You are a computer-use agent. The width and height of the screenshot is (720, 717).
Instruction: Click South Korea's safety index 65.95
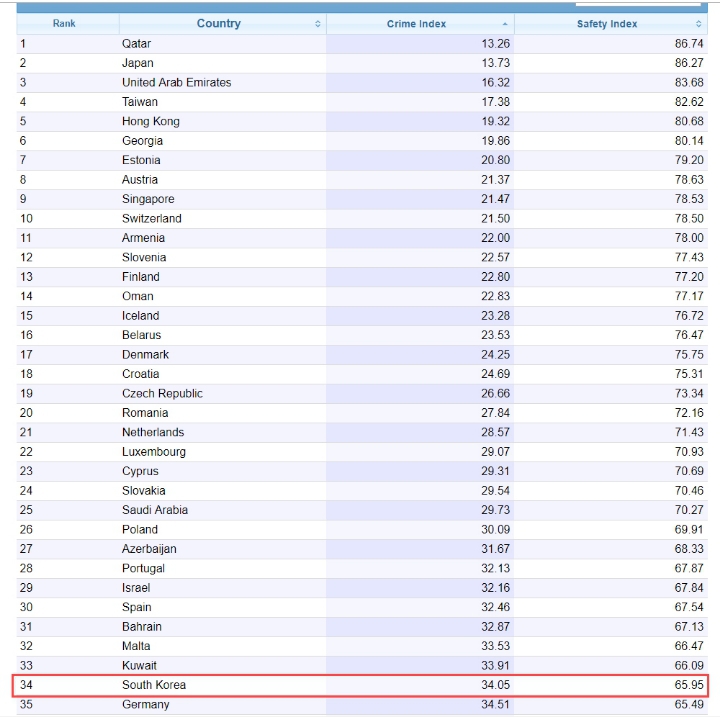click(x=689, y=685)
